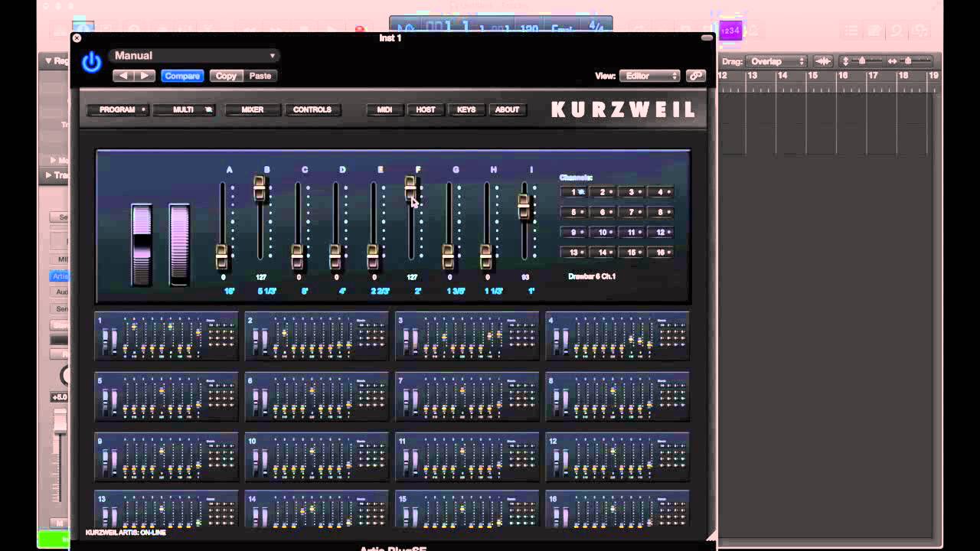Click the 93 value under drawbar I
980x551 pixels.
(x=525, y=277)
